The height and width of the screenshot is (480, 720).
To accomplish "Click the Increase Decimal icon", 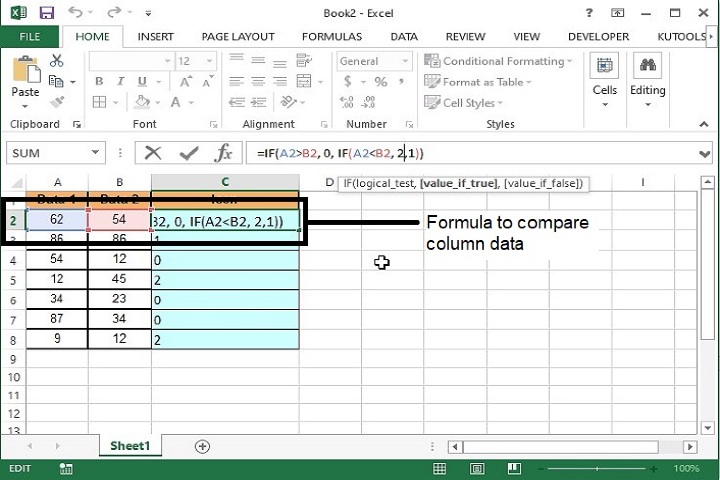I will click(347, 102).
